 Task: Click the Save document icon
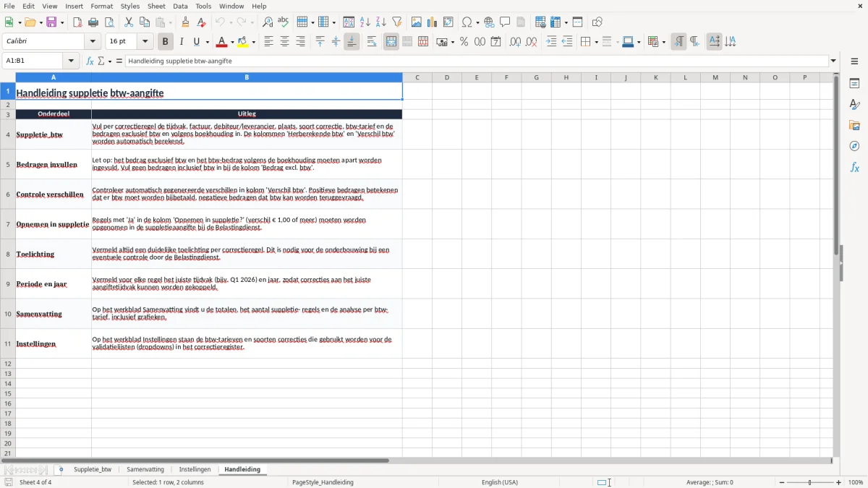51,22
